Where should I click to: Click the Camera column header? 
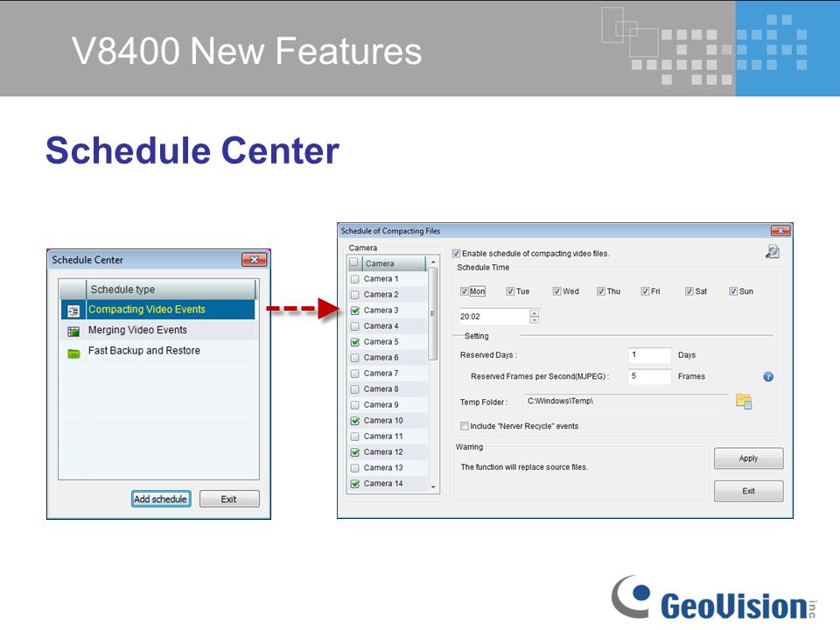393,263
